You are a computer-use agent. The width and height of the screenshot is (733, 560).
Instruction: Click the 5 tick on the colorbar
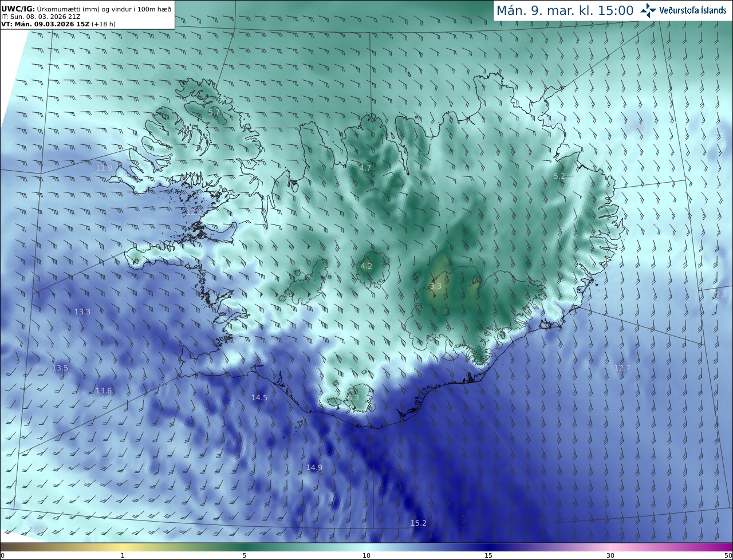coord(245,555)
